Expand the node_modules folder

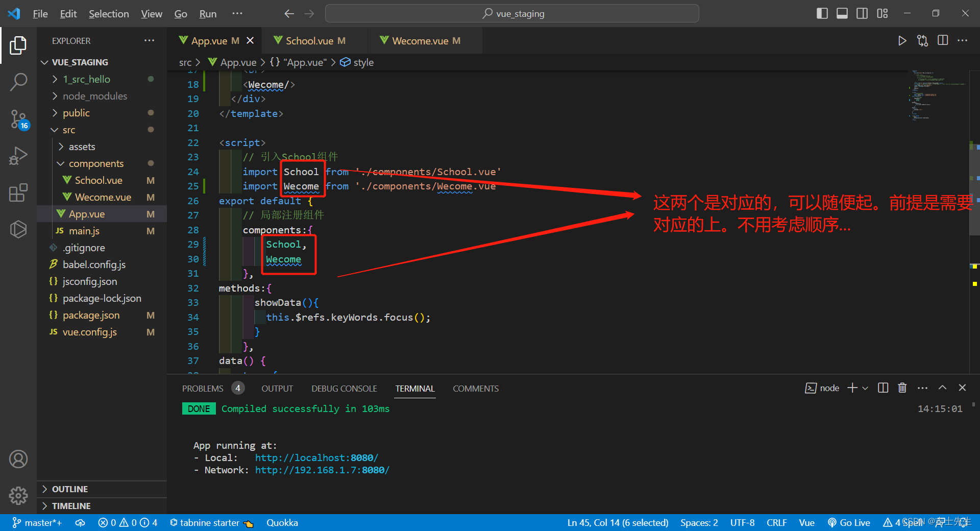click(102, 96)
